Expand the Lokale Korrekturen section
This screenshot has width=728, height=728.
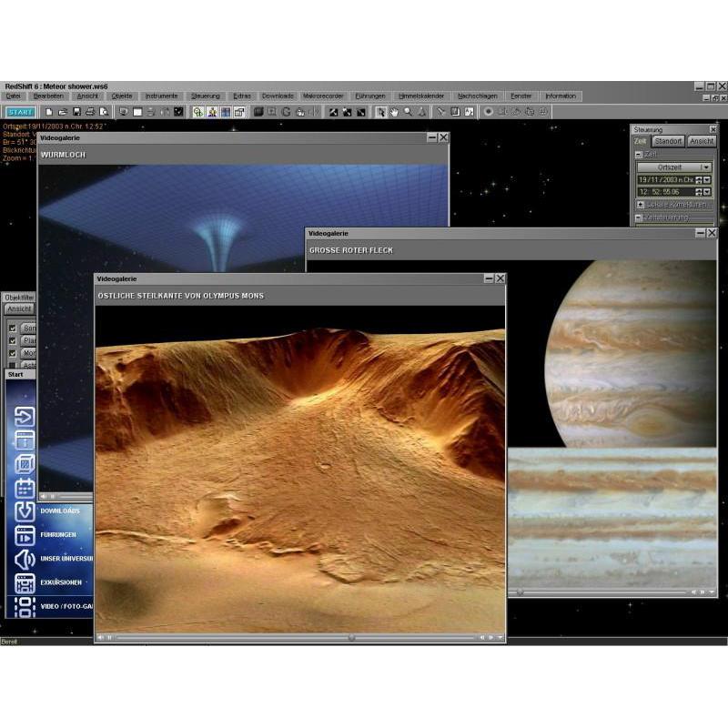(639, 205)
